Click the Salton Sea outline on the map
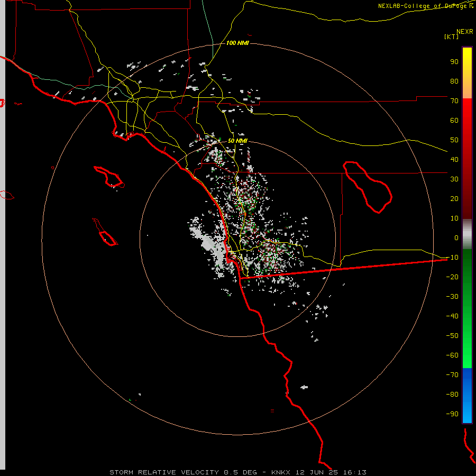476x476 pixels. click(368, 187)
